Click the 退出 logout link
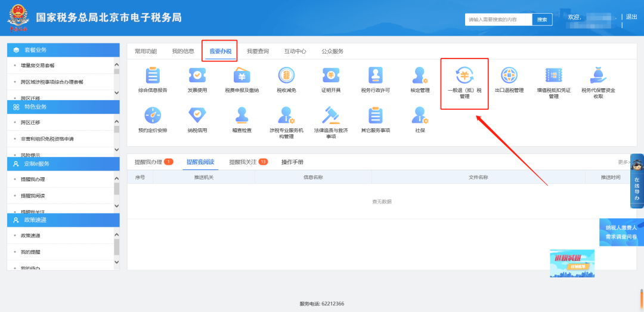This screenshot has height=312, width=644. click(x=631, y=17)
